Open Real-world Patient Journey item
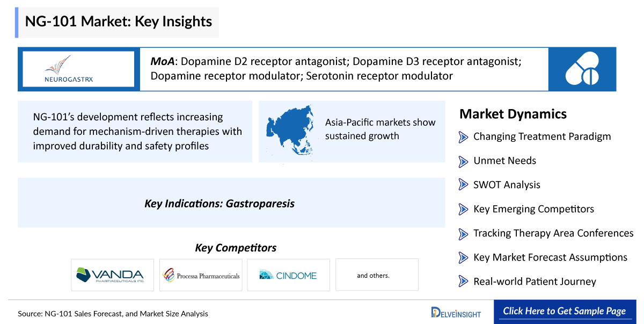This screenshot has height=324, width=644. [535, 282]
